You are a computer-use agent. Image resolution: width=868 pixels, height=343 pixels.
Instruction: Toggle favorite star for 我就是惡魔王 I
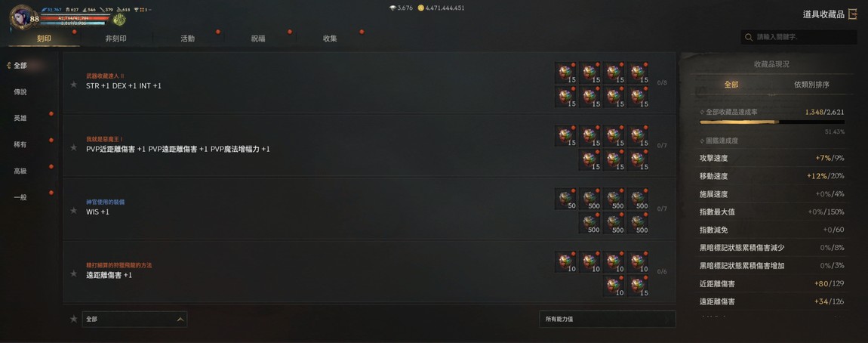pos(73,147)
